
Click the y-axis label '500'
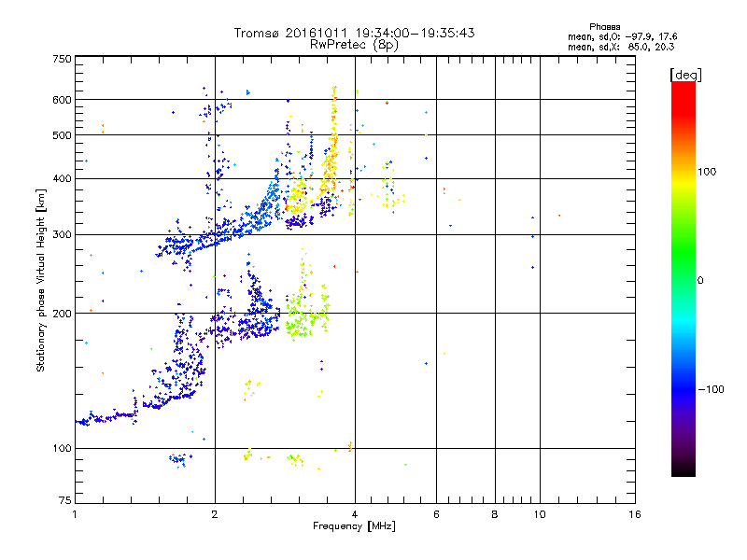pyautogui.click(x=62, y=135)
